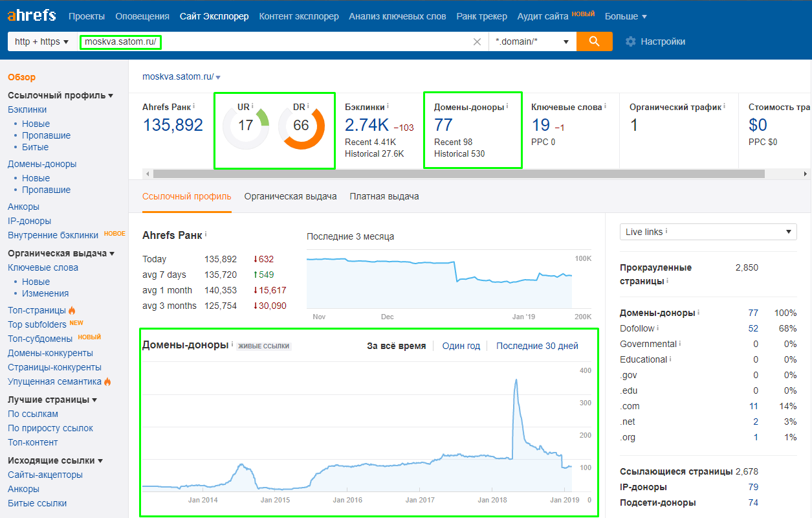Open the *.domain/* mode dropdown
This screenshot has width=812, height=518.
point(532,41)
